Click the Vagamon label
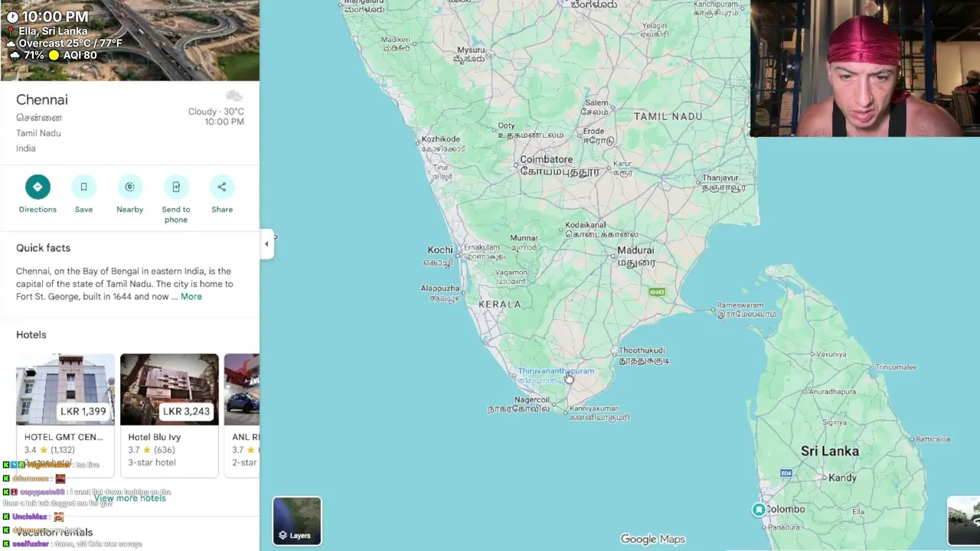 [511, 272]
